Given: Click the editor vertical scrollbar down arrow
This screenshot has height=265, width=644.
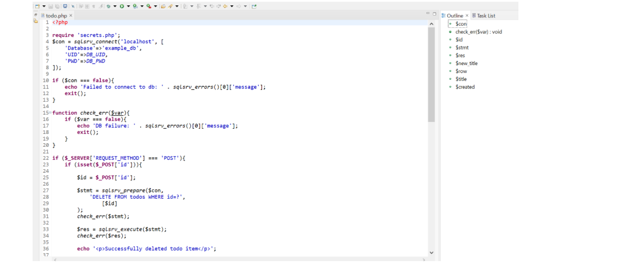Looking at the screenshot, I should (x=431, y=252).
